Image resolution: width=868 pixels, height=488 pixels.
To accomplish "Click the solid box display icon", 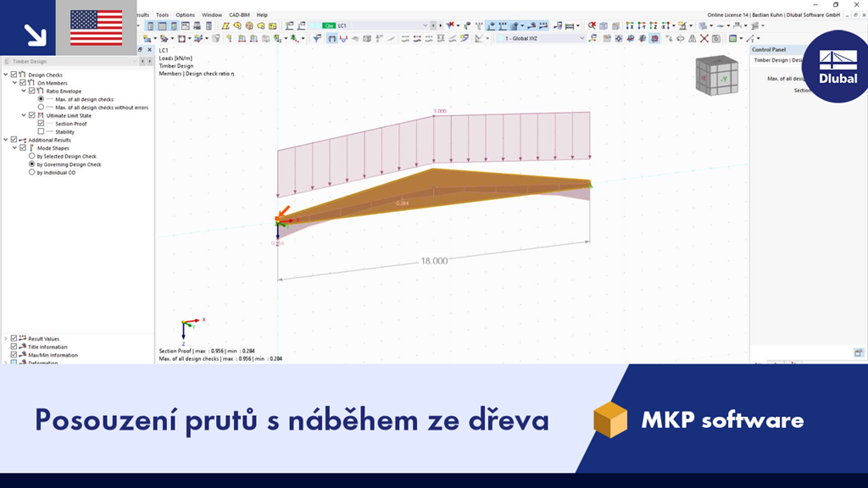I will (x=367, y=38).
